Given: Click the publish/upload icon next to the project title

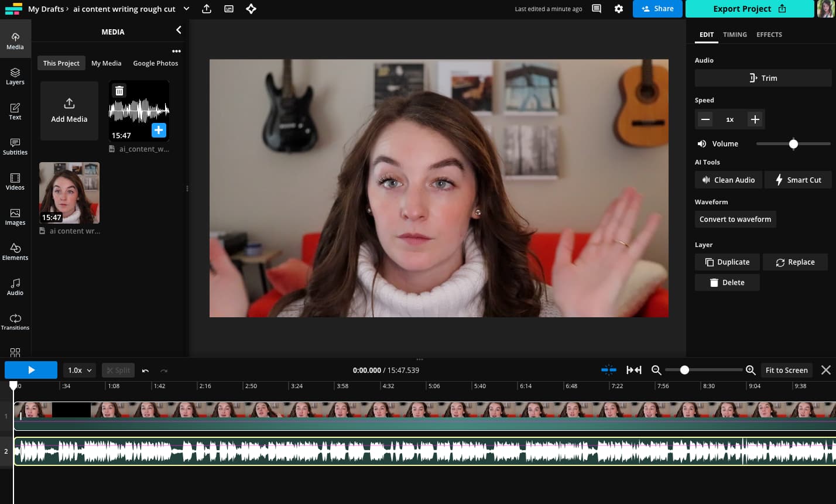Looking at the screenshot, I should (x=206, y=9).
